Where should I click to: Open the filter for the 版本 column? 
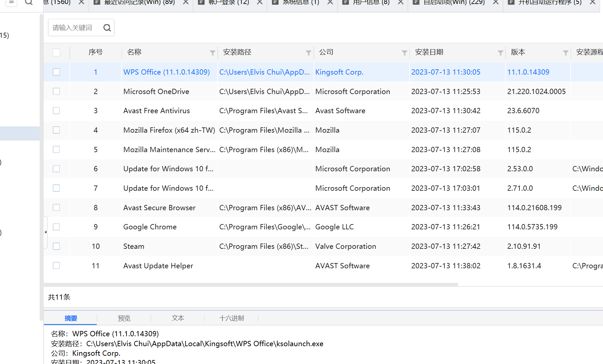pyautogui.click(x=566, y=53)
